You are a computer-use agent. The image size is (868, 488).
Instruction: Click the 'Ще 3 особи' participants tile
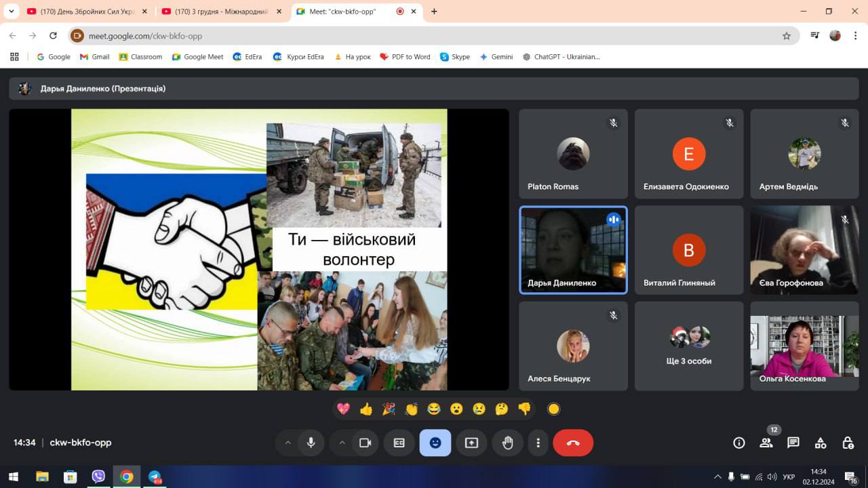688,346
